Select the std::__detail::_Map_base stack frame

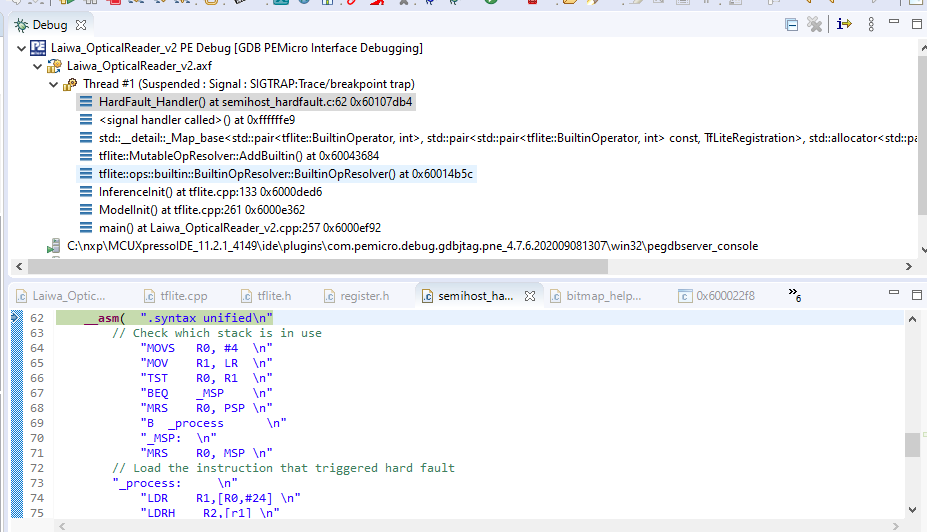click(508, 138)
